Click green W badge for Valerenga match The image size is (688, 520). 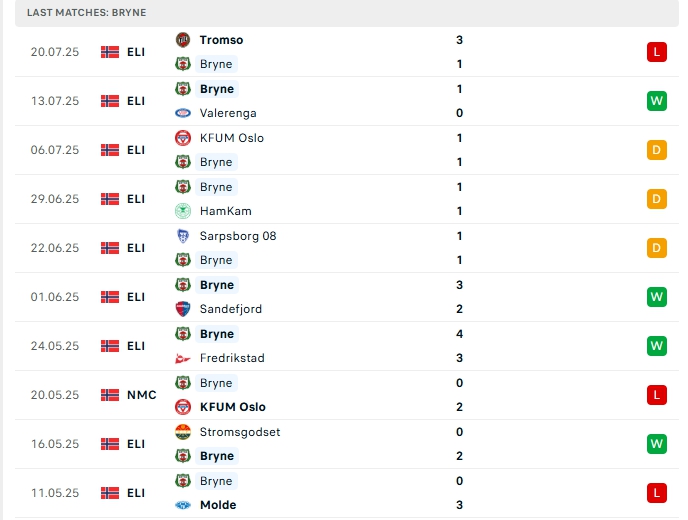(x=656, y=101)
